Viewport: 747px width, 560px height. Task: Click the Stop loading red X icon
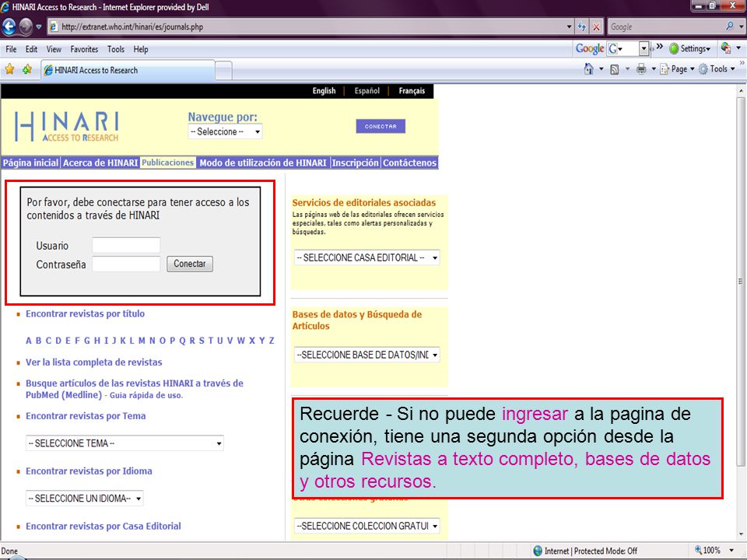coord(596,26)
